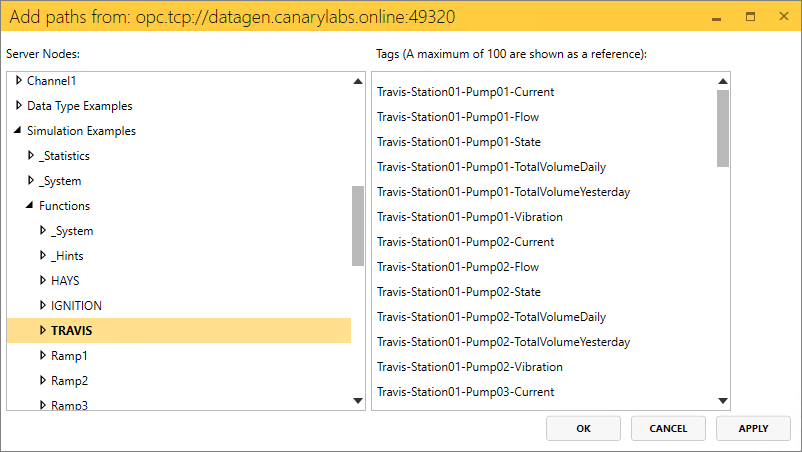Select tag Travis-Station01-Pump02-TotalVolumeYesterday
The image size is (802, 452).
[x=503, y=342]
